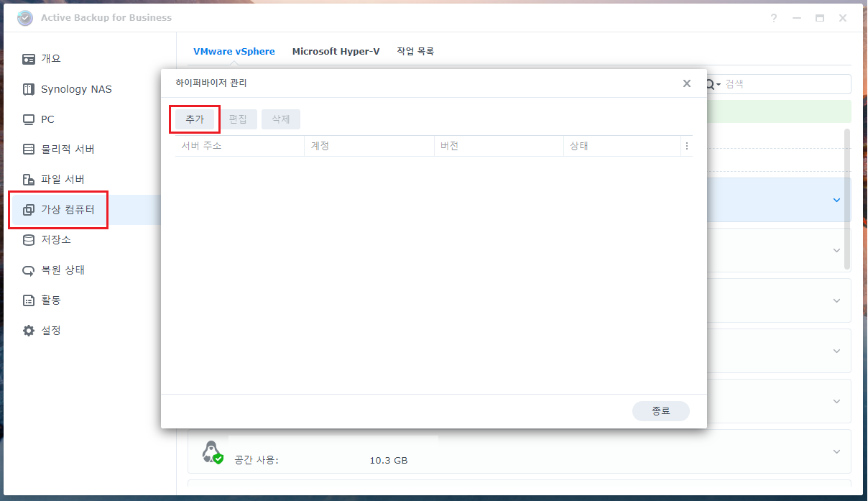This screenshot has width=868, height=501.
Task: Open the 작업 목록 tab
Action: [x=415, y=52]
